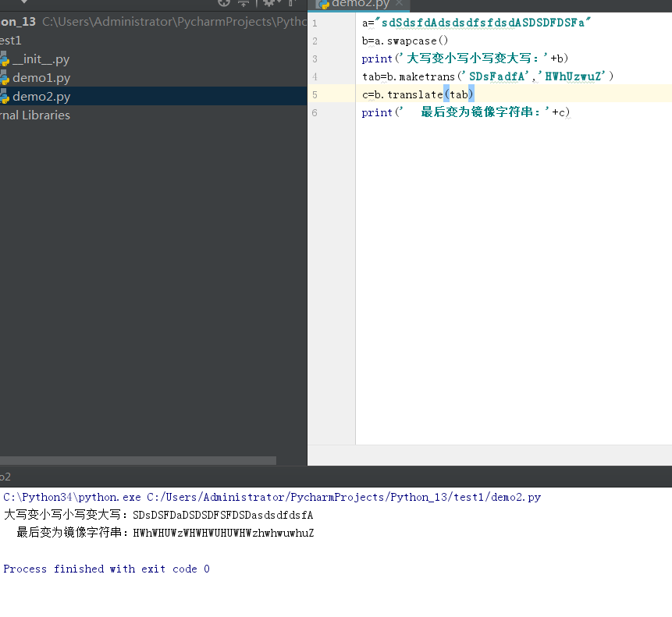Screen dimensions: 672x617
Task: Click line number 5 in the gutter
Action: pyautogui.click(x=314, y=94)
